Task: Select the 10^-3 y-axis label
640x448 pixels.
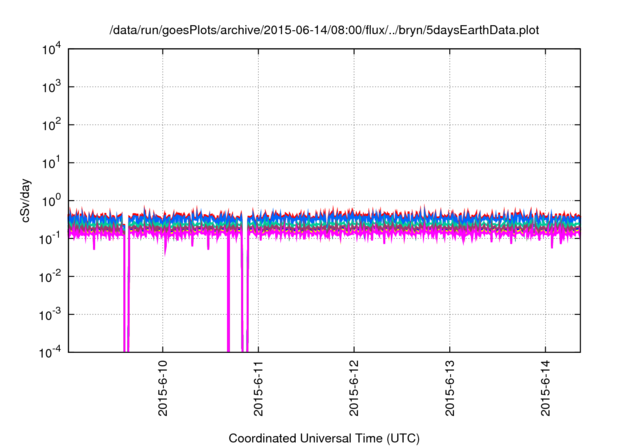Action: [x=51, y=315]
